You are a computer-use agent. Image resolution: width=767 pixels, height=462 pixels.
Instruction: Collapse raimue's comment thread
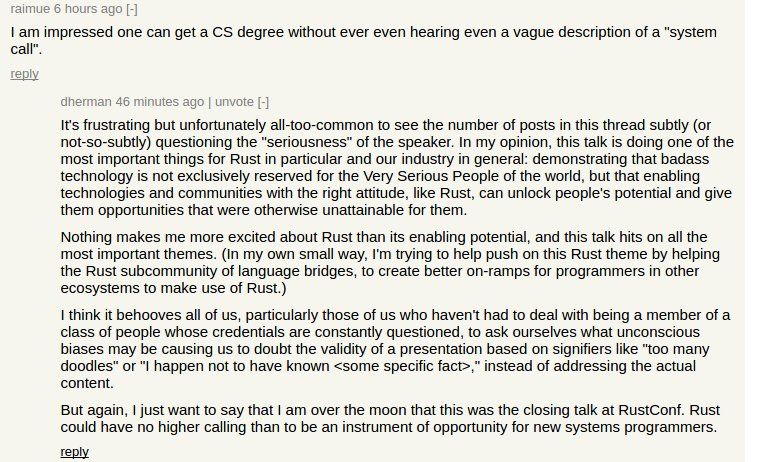click(x=132, y=8)
